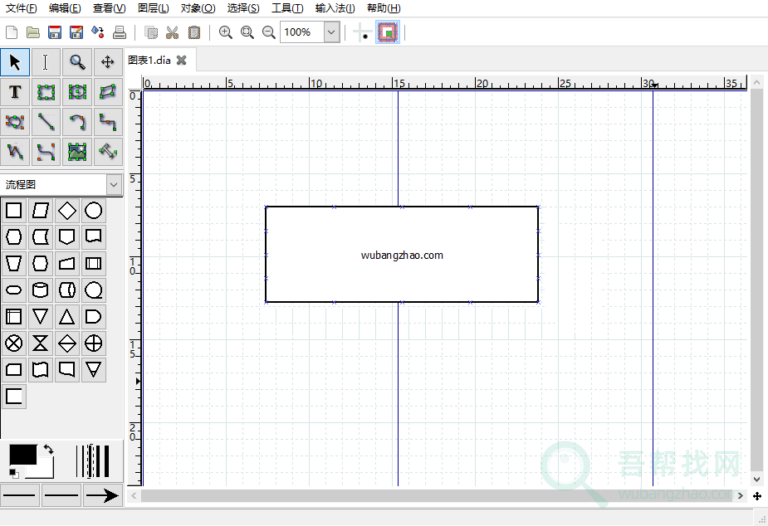768x526 pixels.
Task: Toggle snap to grid button
Action: 361,32
